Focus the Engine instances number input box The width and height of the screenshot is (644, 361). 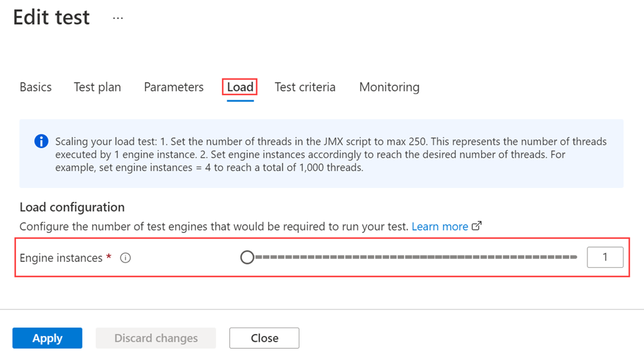click(x=605, y=257)
